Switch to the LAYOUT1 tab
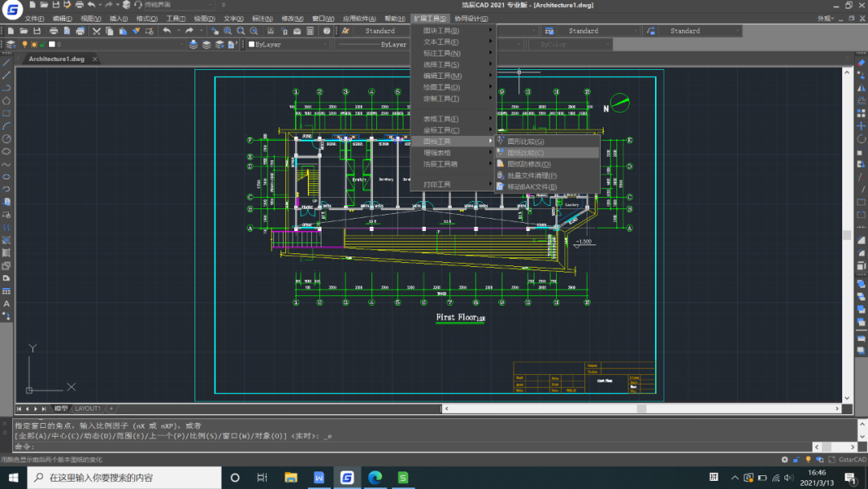The height and width of the screenshot is (489, 868). [88, 409]
